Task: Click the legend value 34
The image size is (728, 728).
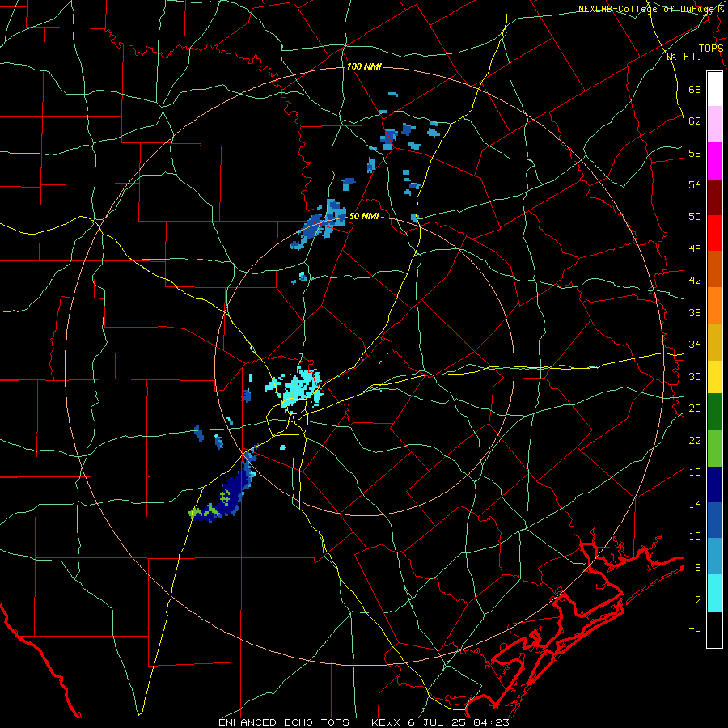Action: (695, 344)
